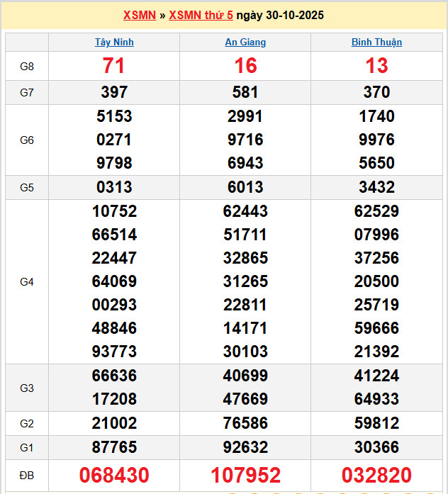Viewport: 448px width, 494px height.
Task: Click the G3 number 66636
Action: (x=114, y=376)
